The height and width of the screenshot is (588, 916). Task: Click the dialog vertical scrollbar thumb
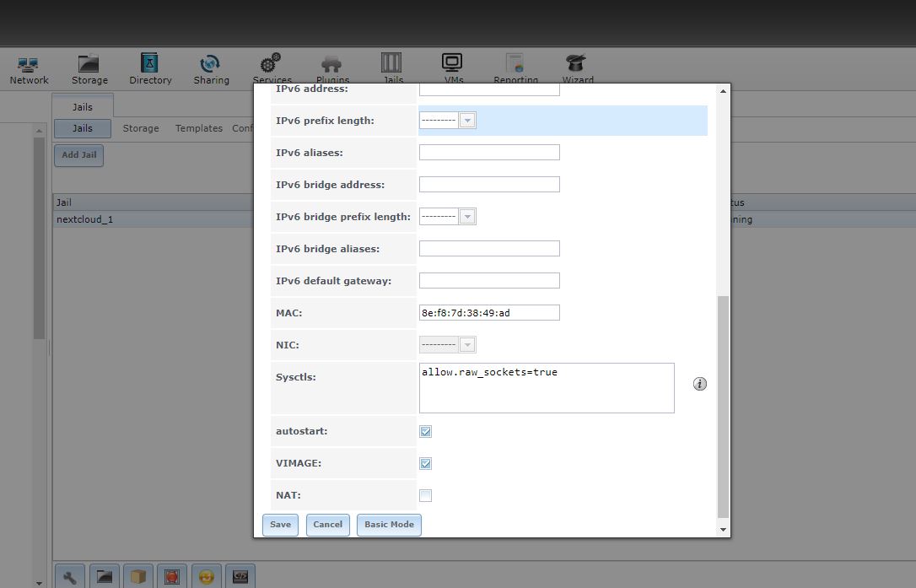723,407
